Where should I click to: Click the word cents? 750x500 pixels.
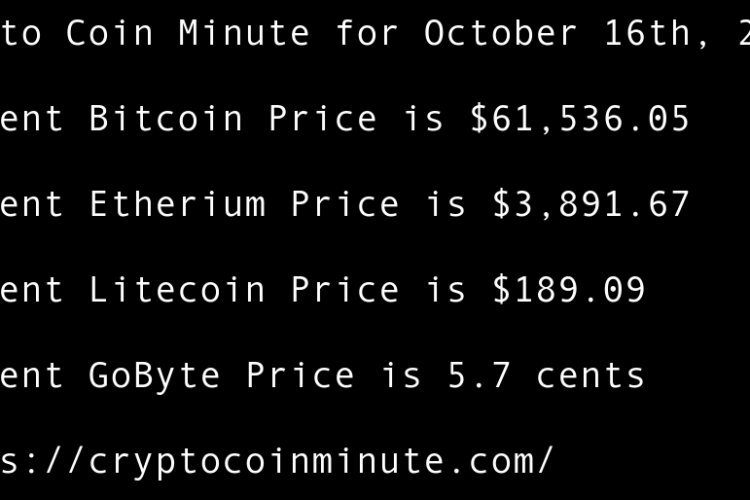click(x=591, y=376)
